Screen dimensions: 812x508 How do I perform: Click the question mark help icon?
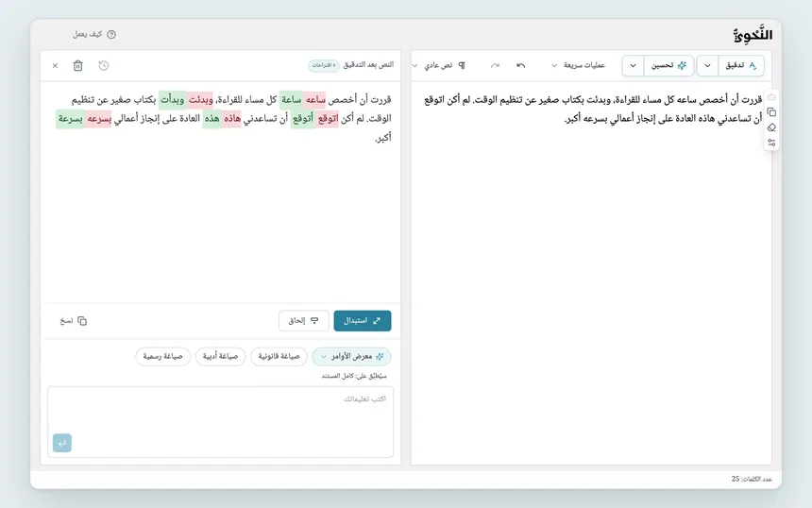pyautogui.click(x=111, y=34)
